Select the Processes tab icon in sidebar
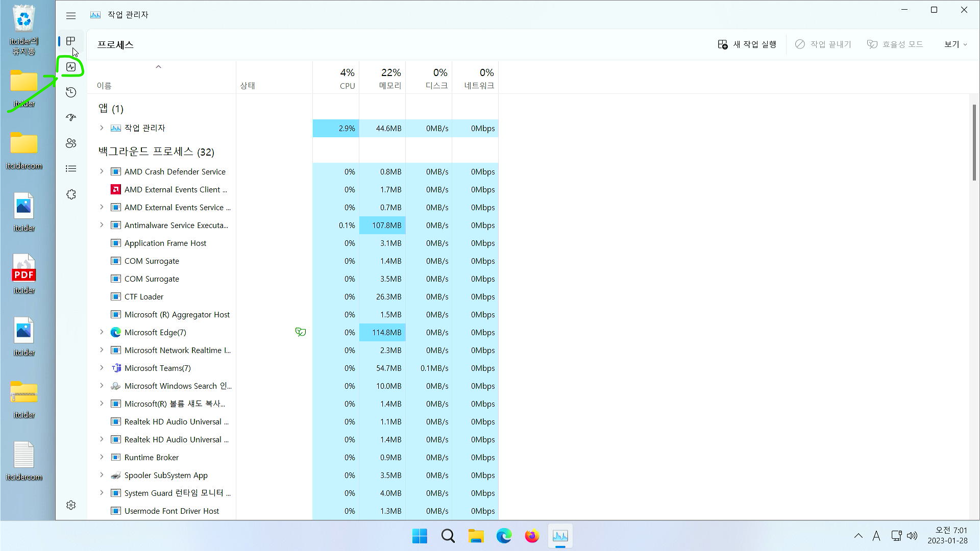980x551 pixels. [x=71, y=41]
